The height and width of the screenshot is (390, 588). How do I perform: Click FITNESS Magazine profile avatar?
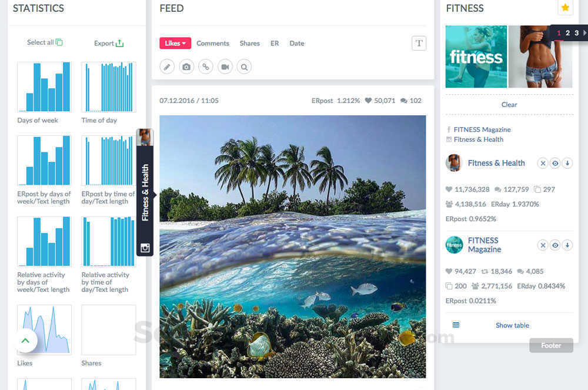(x=454, y=245)
